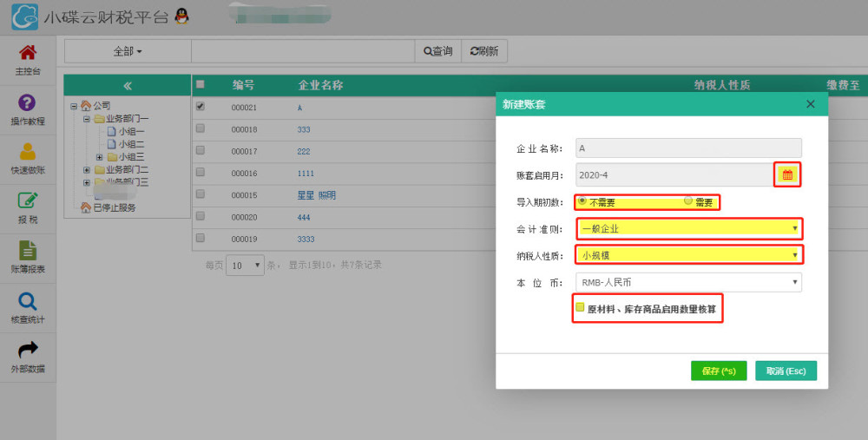
Task: Click the 业务部门一 folder icon
Action: (x=99, y=118)
